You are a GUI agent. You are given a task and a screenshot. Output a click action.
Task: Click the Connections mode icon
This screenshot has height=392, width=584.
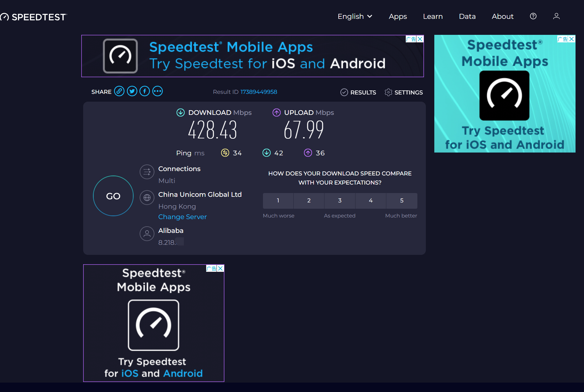pos(147,172)
